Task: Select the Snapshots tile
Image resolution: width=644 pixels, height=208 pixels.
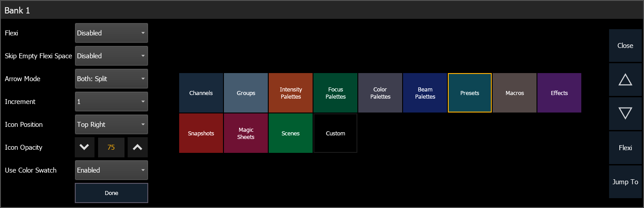Action: coord(201,133)
